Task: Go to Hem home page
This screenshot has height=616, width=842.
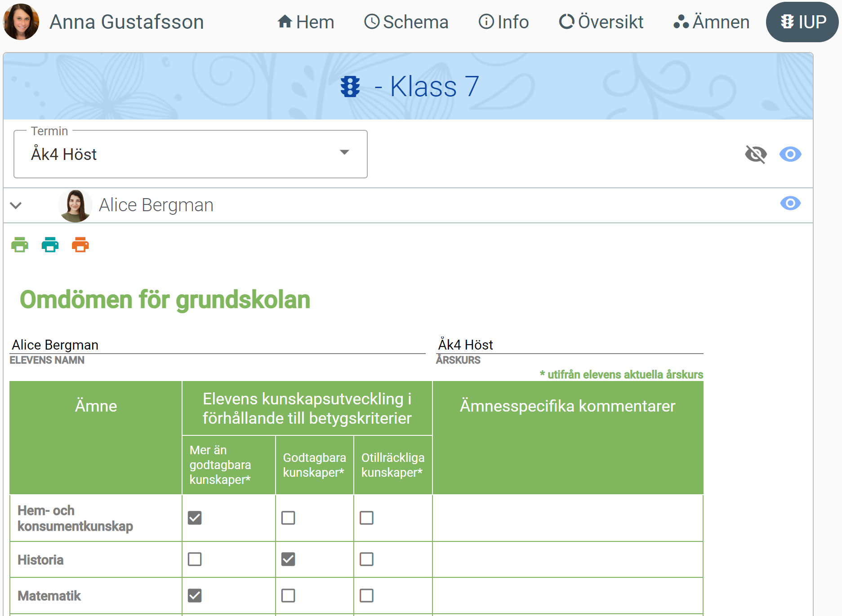Action: point(306,22)
